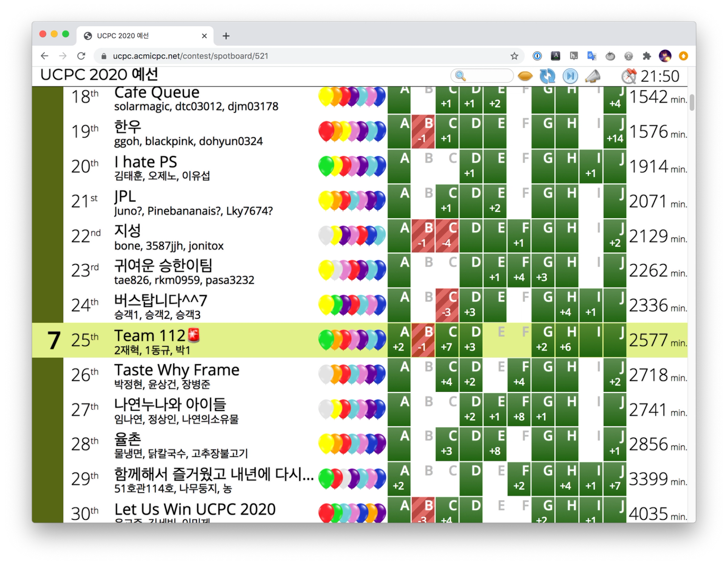This screenshot has height=565, width=728.
Task: Click the tomato timer extension icon
Action: [x=610, y=56]
